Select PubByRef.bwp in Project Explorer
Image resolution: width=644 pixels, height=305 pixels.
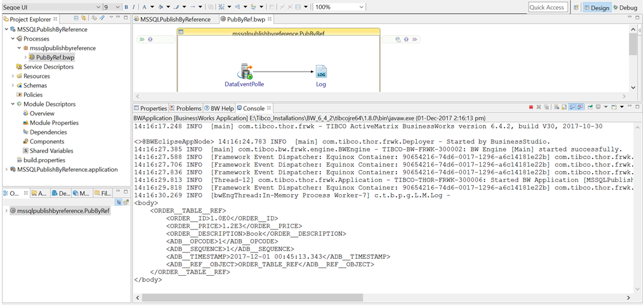[52, 58]
